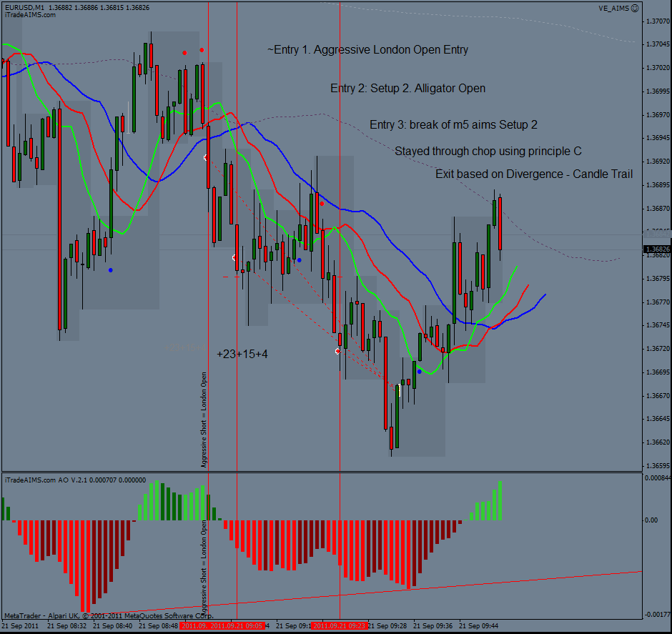Viewport: 672px width, 634px height.
Task: Click the 1.36770 price scale value
Action: click(x=658, y=302)
